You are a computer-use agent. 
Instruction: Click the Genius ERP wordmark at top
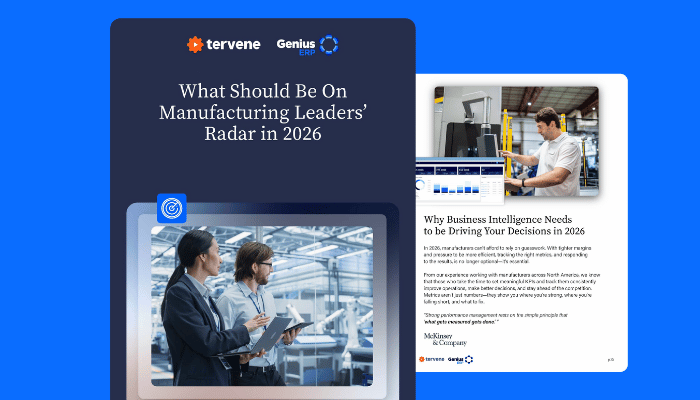(x=294, y=45)
